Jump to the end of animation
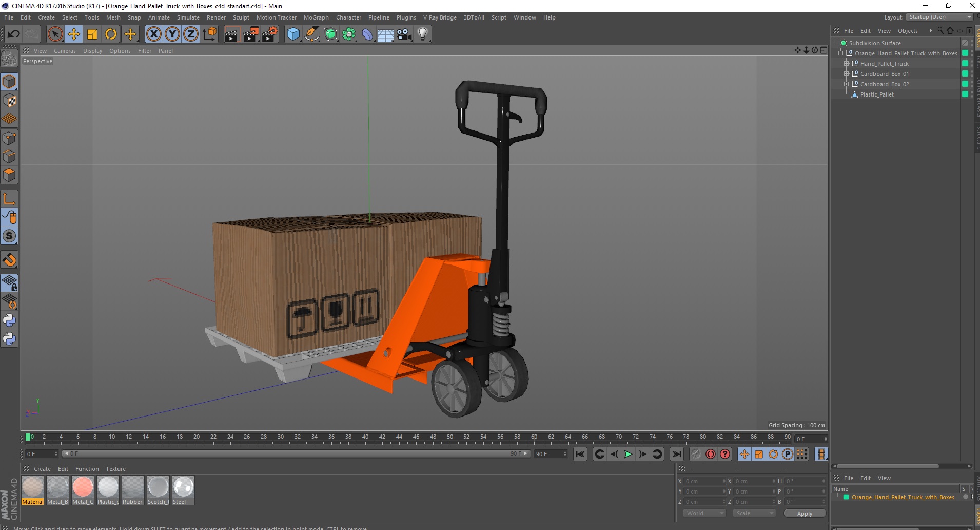 click(677, 454)
